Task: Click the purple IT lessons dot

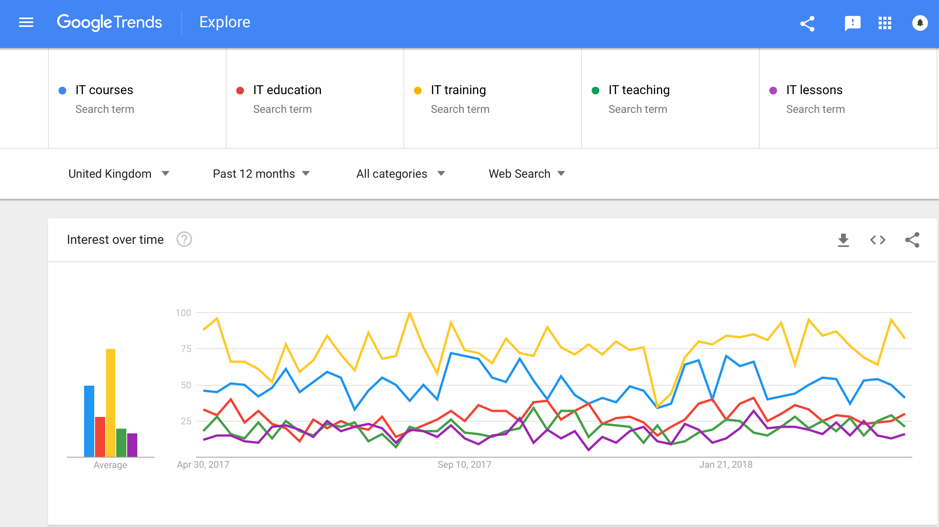Action: 773,90
